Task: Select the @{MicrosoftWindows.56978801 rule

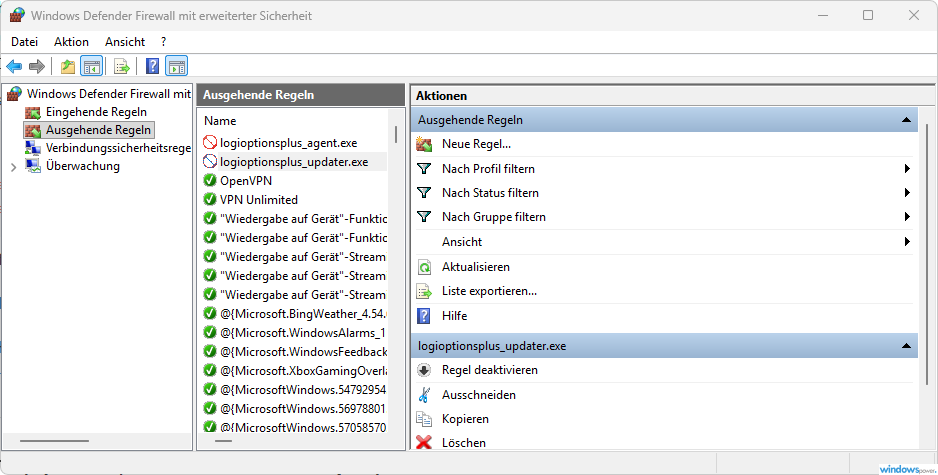Action: [303, 409]
